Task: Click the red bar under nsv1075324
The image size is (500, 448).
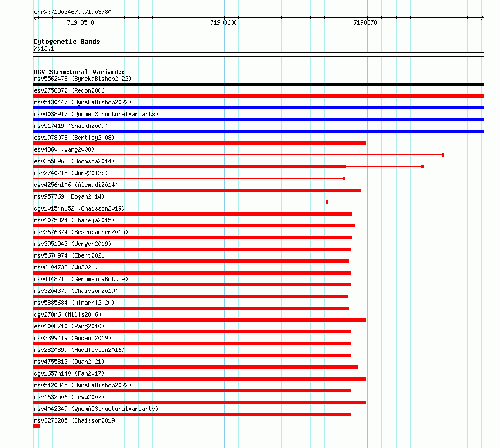Action: click(x=194, y=226)
